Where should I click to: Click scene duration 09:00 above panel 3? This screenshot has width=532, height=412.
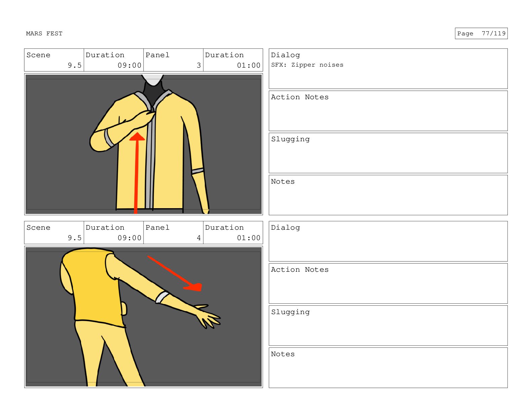pos(114,60)
